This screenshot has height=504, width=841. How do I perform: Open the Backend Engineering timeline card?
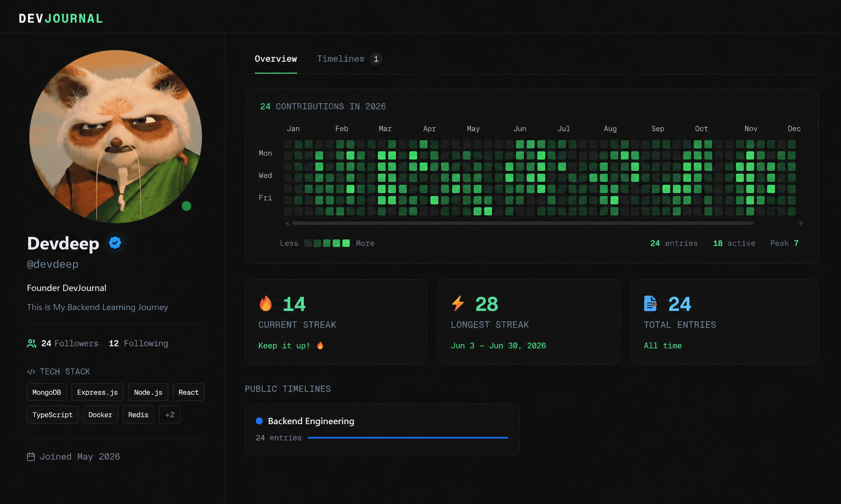[382, 429]
